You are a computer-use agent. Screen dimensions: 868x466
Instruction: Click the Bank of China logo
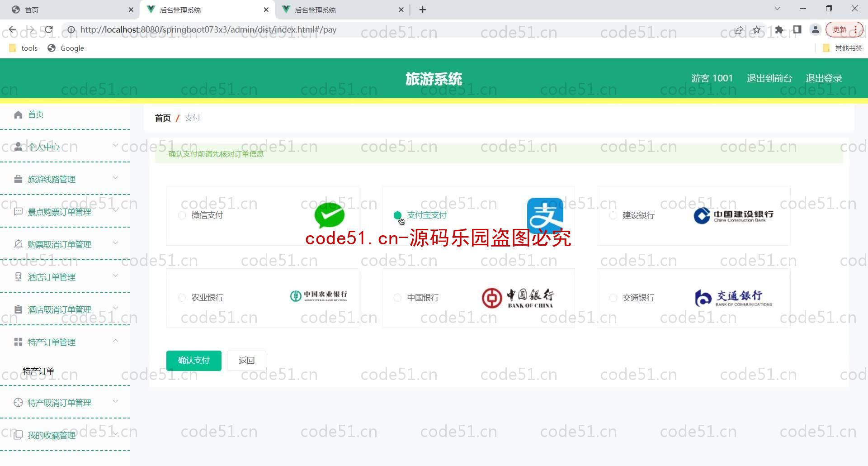[518, 298]
